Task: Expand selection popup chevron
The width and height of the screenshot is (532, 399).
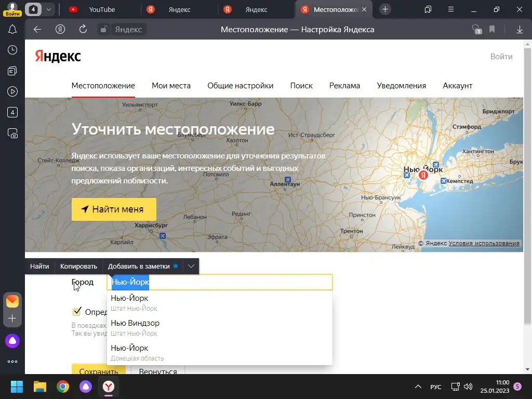Action: click(191, 267)
